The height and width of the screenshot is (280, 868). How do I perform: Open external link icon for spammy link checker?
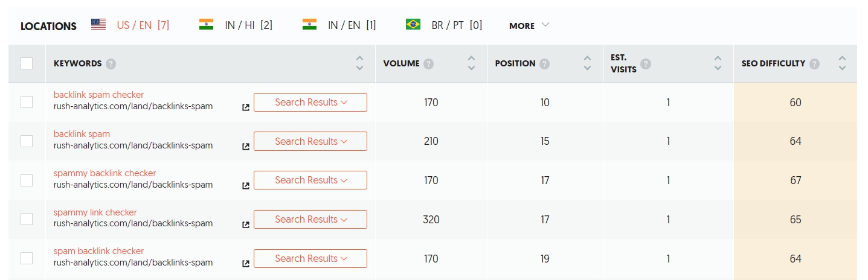pos(246,224)
